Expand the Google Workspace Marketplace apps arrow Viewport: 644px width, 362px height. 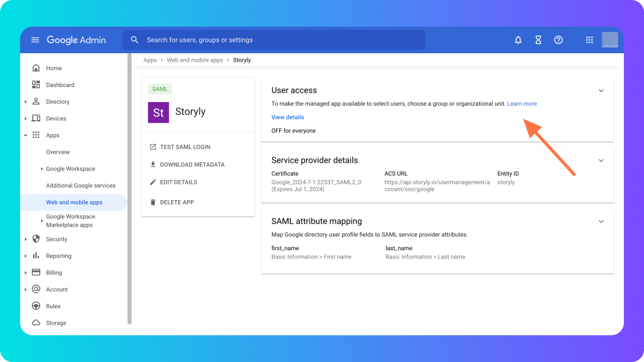tap(42, 221)
